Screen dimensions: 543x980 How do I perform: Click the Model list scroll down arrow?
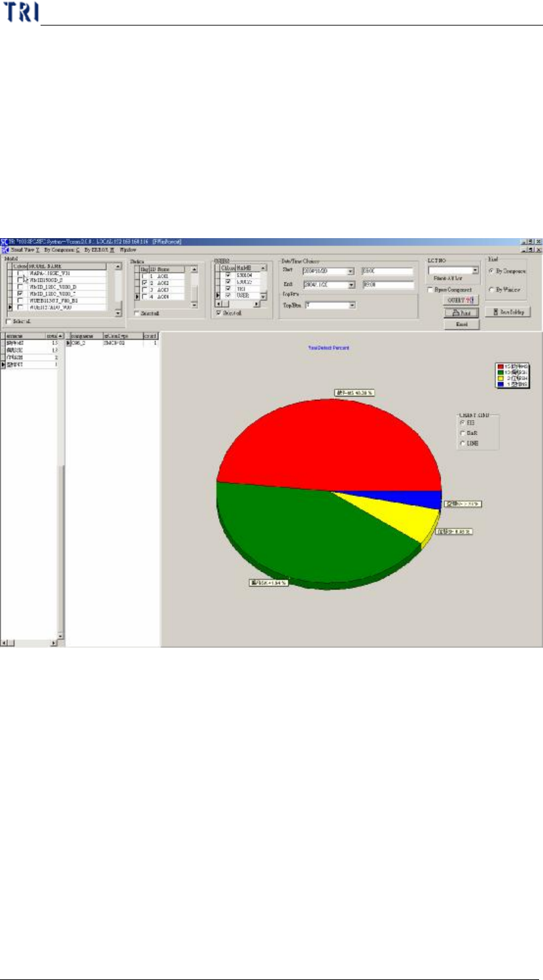(118, 313)
